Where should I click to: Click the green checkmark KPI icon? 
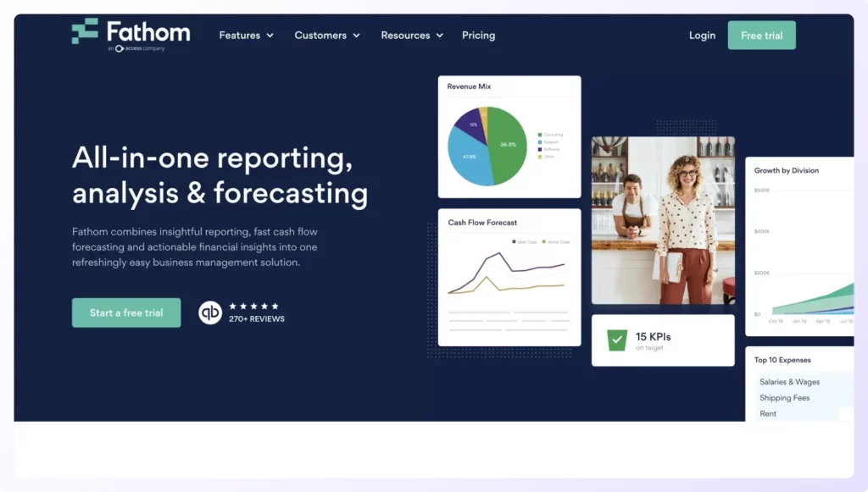point(617,340)
